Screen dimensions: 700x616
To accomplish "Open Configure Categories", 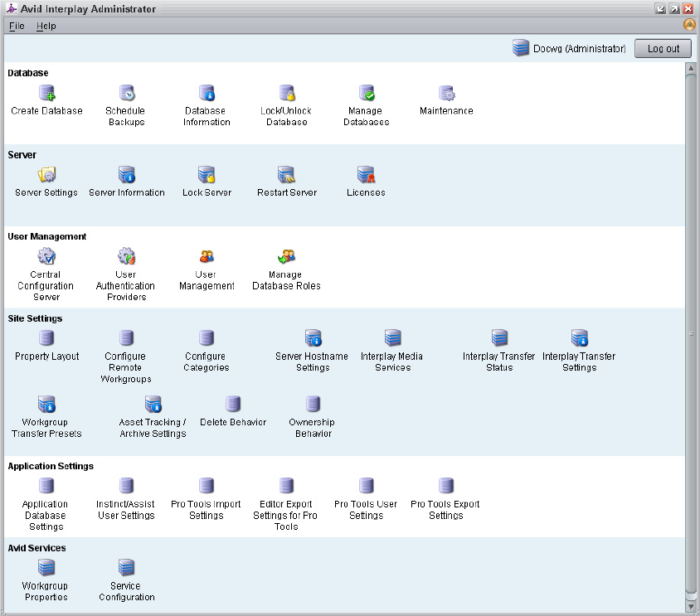I will (x=207, y=338).
